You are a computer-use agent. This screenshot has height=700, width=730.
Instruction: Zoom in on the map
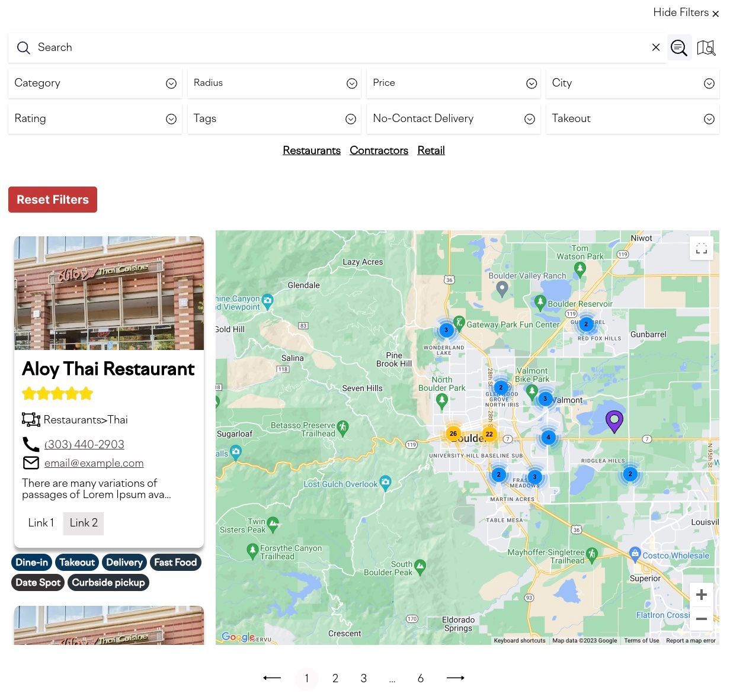click(702, 595)
